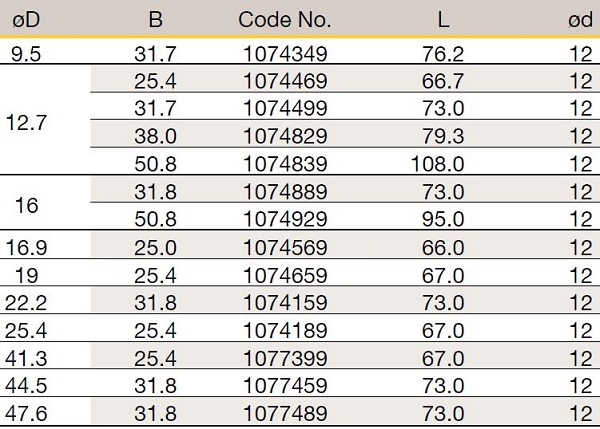Select the ød column header
The width and height of the screenshot is (600, 429).
coord(581,20)
